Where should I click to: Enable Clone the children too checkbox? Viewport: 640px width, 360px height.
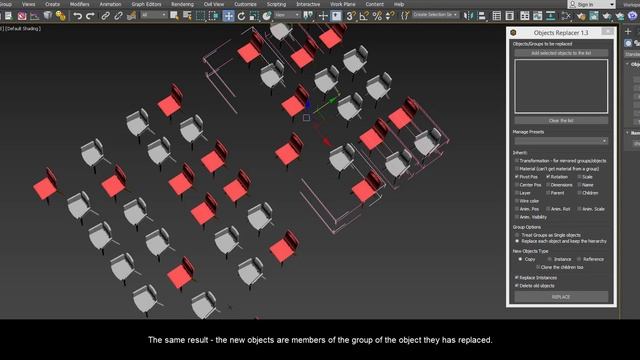pos(538,267)
